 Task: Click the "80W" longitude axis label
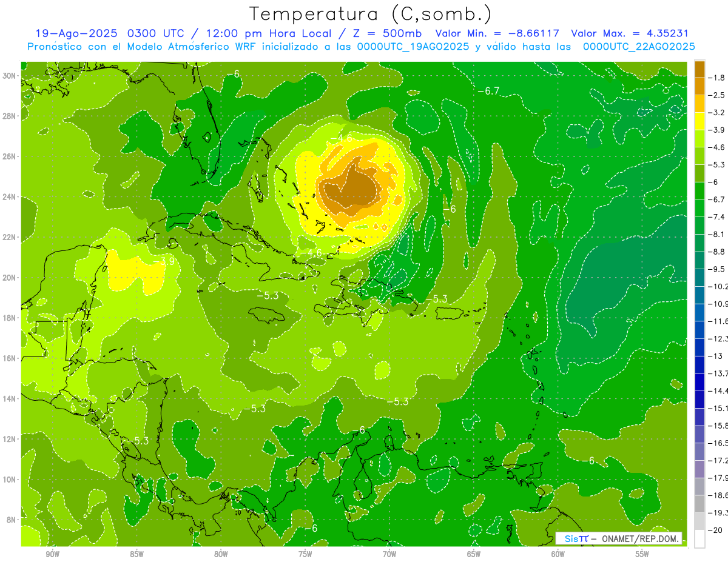tap(221, 554)
